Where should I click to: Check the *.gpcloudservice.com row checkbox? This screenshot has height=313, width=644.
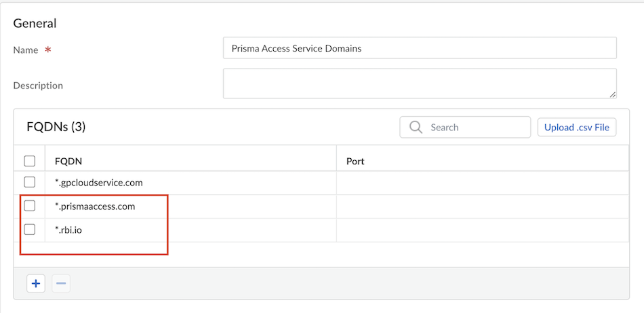(30, 182)
